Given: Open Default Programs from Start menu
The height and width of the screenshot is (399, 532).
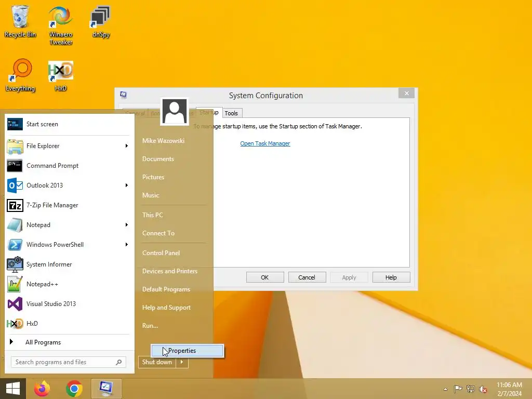Looking at the screenshot, I should pos(166,289).
